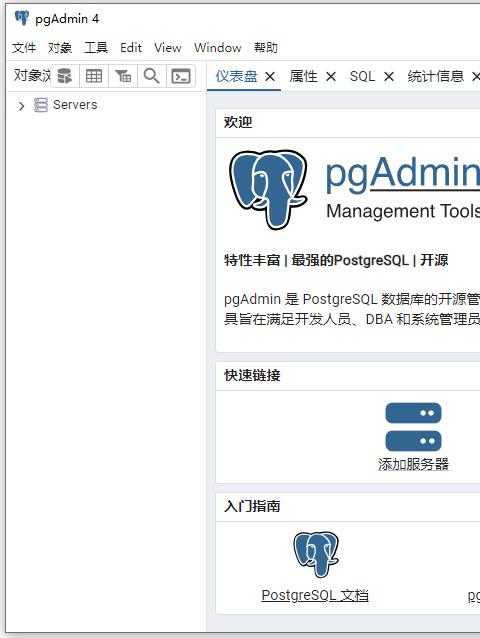Viewport: 480px width, 638px height.
Task: Expand the Servers tree node
Action: [21, 106]
